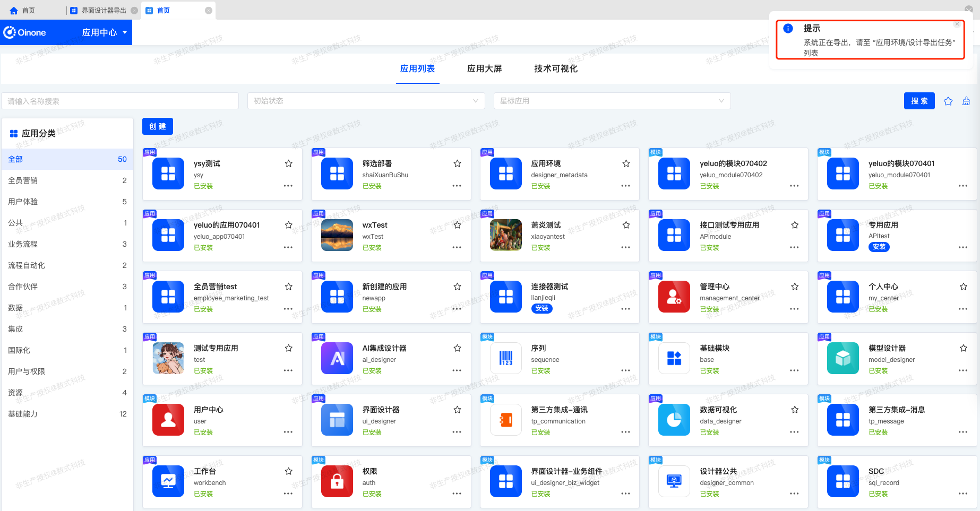Close the 界面设计器导出 tab
Screen dimensions: 980x511
[134, 11]
